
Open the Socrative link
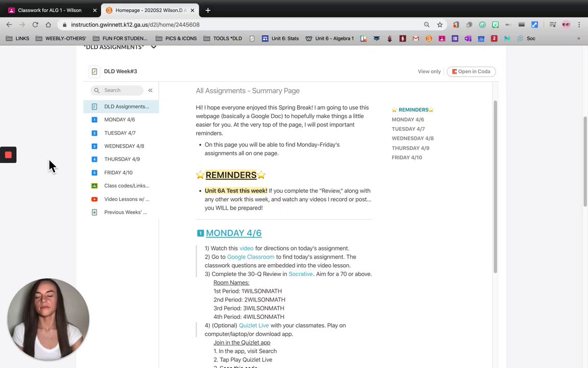coord(301,274)
